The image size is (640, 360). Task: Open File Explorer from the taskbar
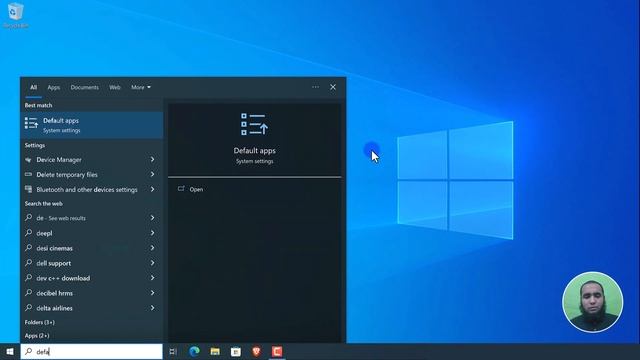[215, 351]
